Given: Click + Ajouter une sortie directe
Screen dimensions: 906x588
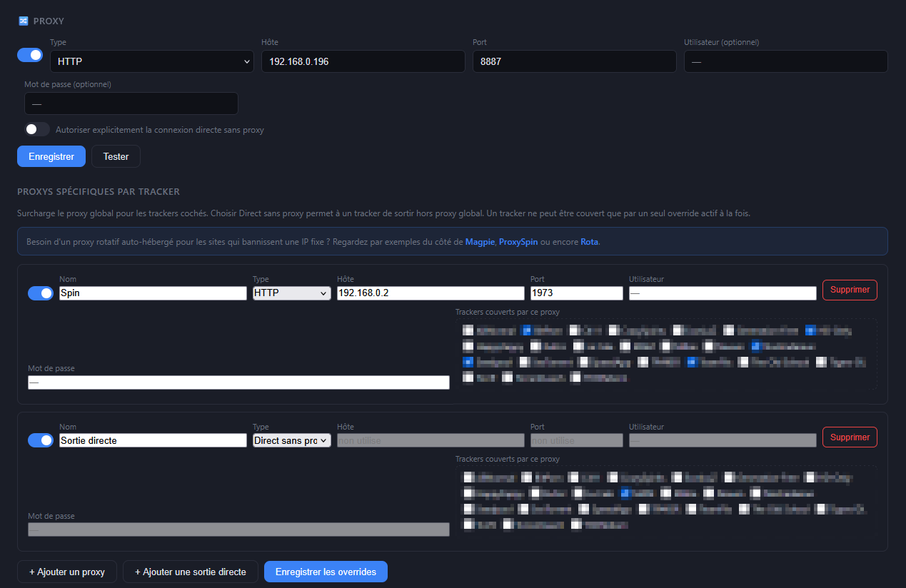Looking at the screenshot, I should point(191,572).
